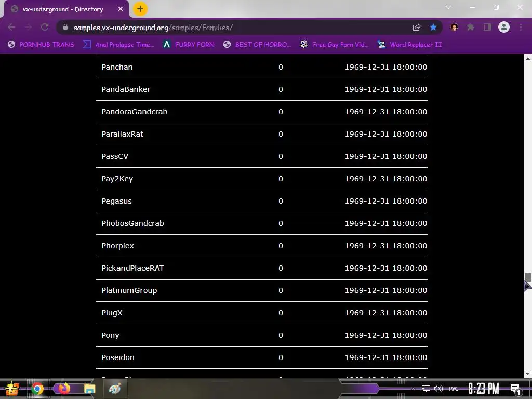The width and height of the screenshot is (532, 399).
Task: Click the blue bookmark star icon
Action: pos(433,27)
